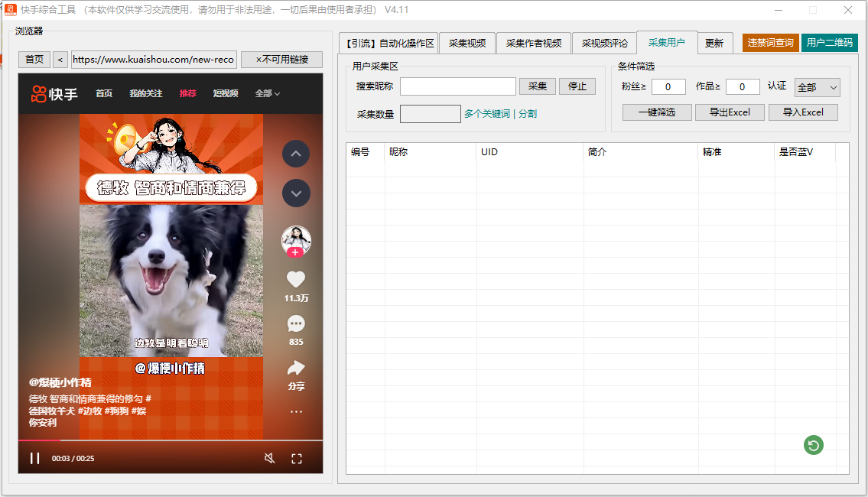Click the green refresh icon in results area
868x497 pixels.
pos(813,445)
